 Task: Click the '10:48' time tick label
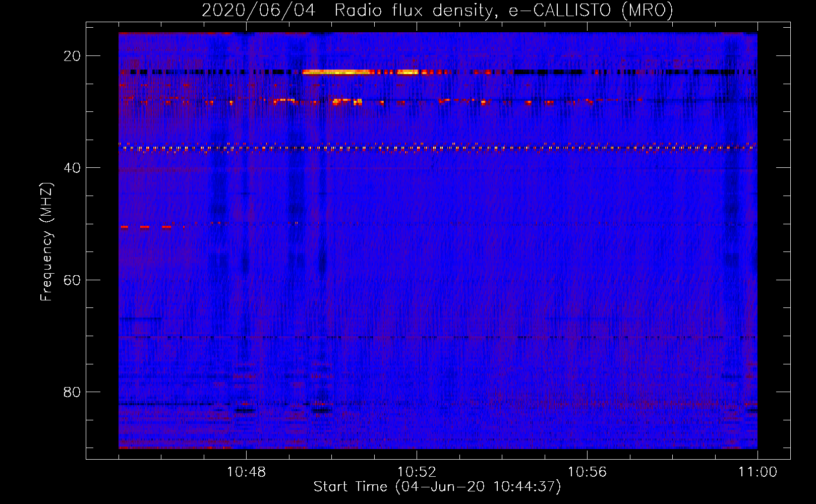246,472
